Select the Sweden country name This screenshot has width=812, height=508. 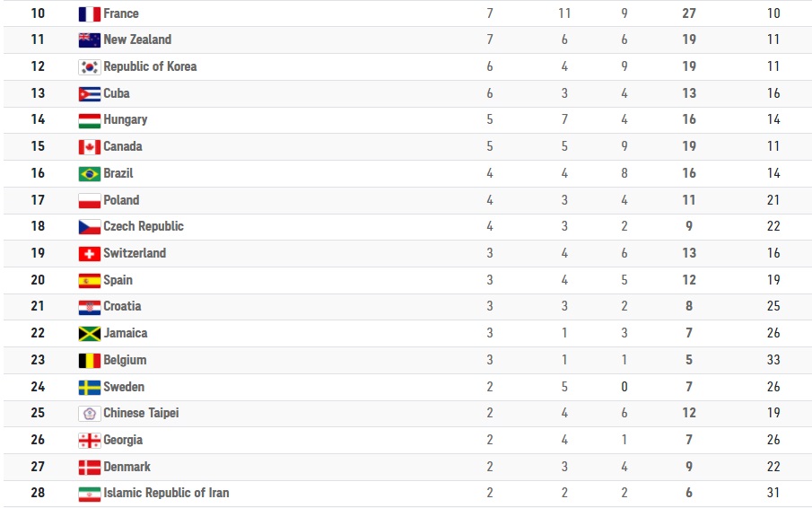pos(124,387)
